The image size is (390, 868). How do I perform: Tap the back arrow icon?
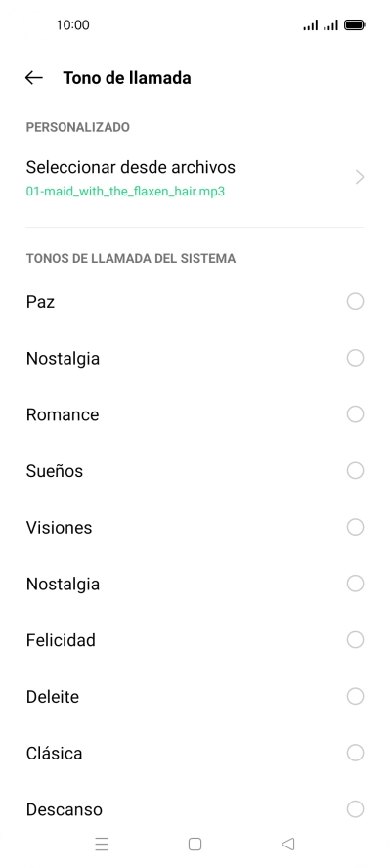[34, 78]
